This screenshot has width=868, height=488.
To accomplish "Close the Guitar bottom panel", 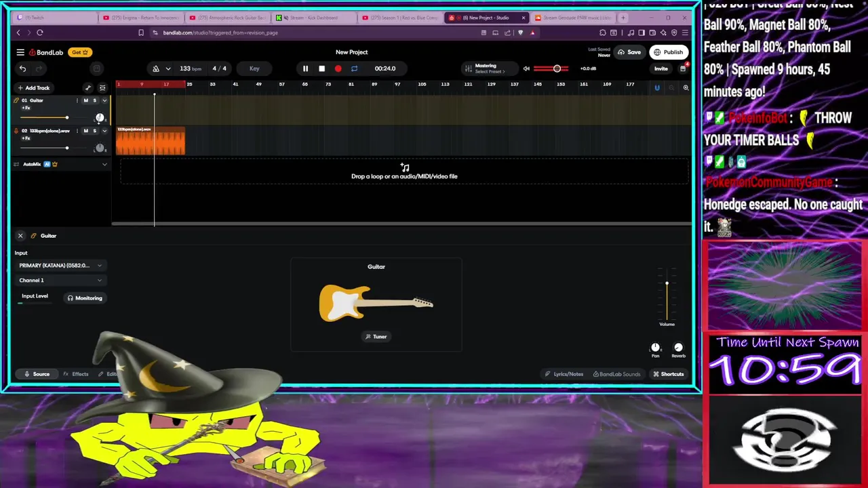I will (20, 236).
